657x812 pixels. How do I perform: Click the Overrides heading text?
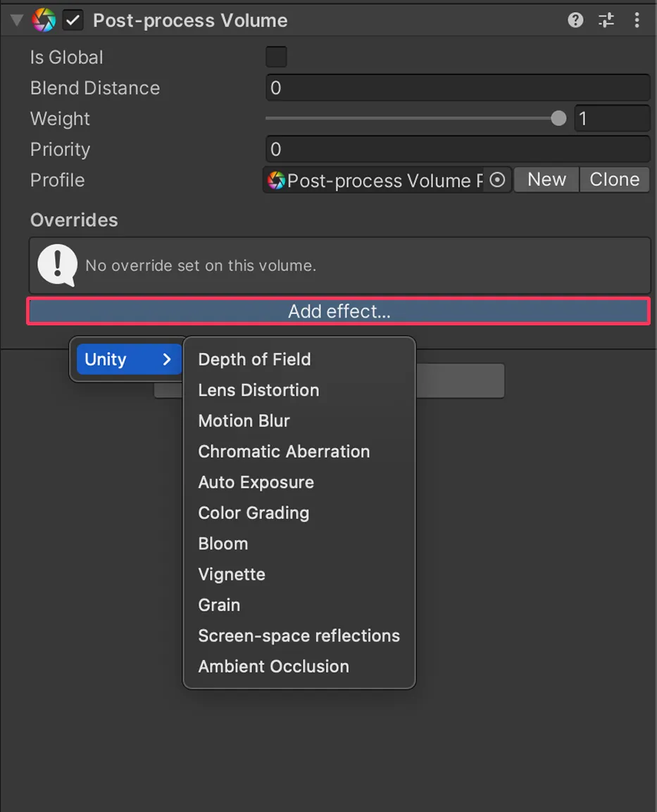[74, 220]
